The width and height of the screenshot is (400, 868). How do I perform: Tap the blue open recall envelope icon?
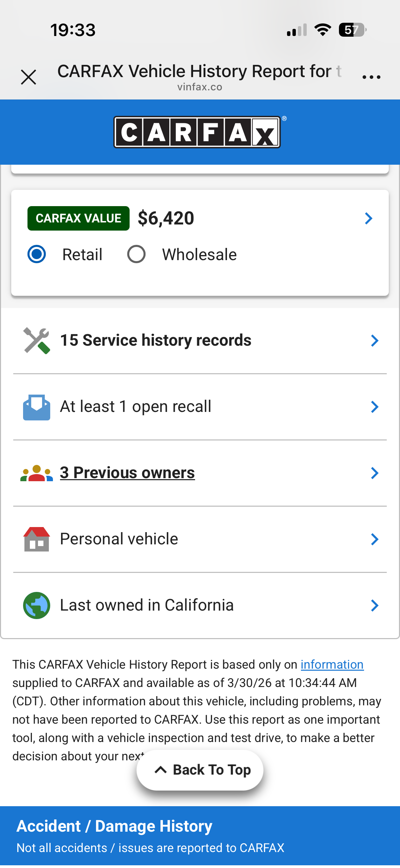pyautogui.click(x=37, y=407)
